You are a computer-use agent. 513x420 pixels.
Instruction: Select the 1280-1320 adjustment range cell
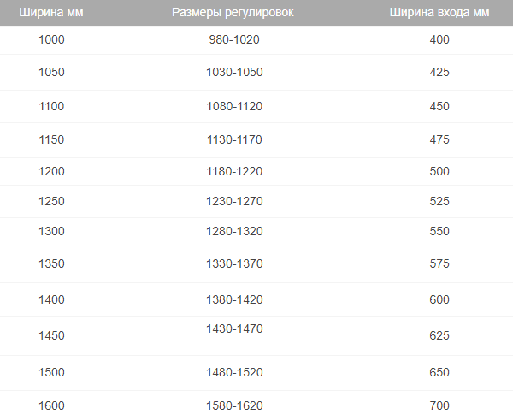point(234,232)
